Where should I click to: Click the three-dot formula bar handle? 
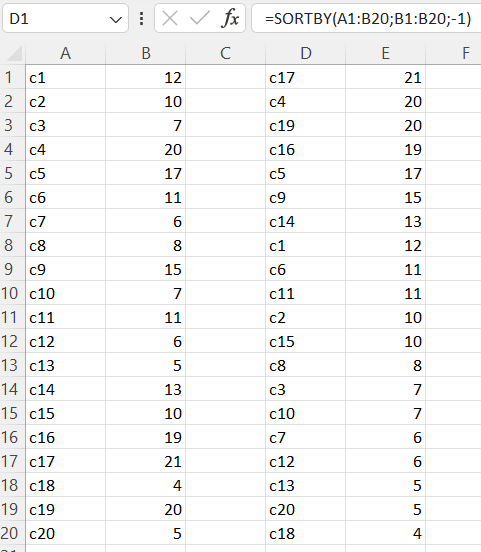[x=141, y=18]
